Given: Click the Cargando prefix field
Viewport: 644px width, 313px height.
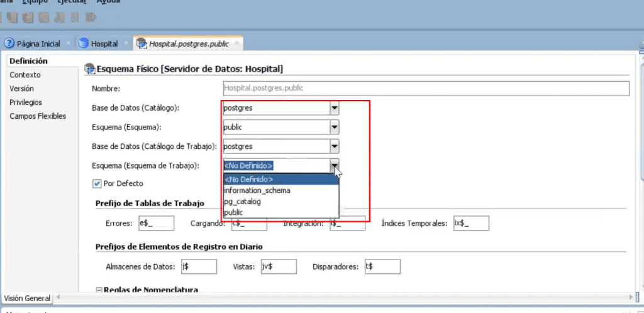Looking at the screenshot, I should [x=249, y=224].
